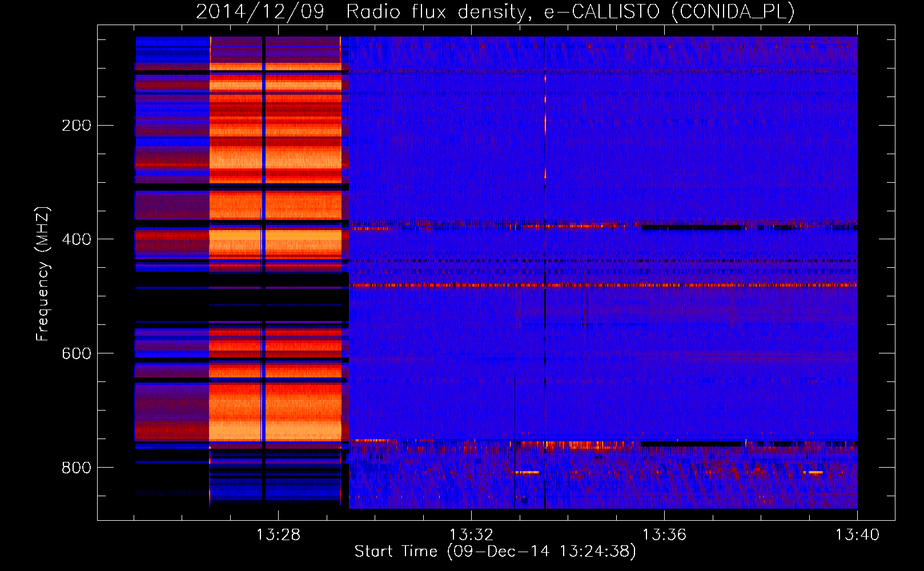924x571 pixels.
Task: Click the 13:28 time tick label
Action: coord(278,535)
